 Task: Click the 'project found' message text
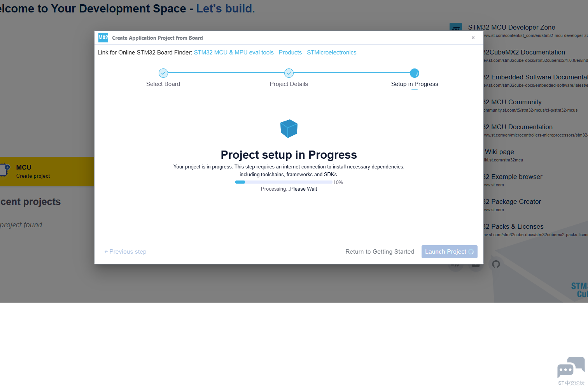click(21, 225)
